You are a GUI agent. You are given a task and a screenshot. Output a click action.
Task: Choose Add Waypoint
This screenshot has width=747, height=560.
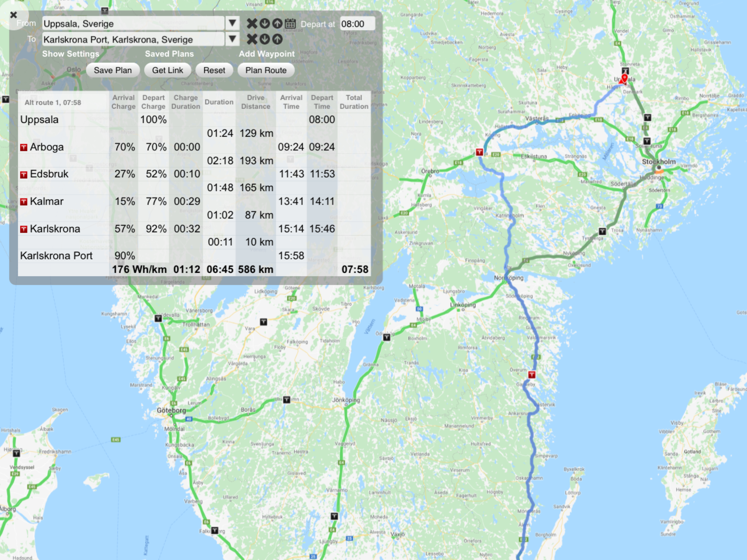(x=267, y=54)
